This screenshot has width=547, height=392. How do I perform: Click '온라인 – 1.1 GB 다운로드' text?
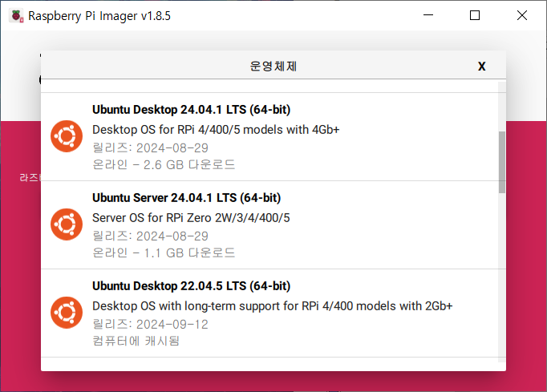click(x=164, y=253)
